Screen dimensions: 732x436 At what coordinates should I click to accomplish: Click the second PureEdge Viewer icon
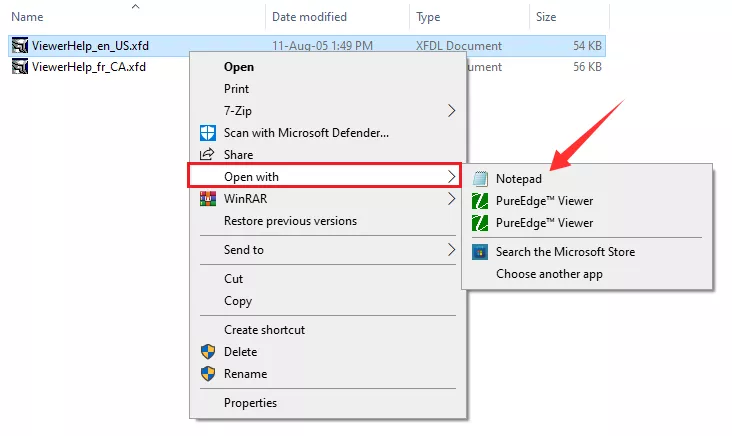pos(480,223)
